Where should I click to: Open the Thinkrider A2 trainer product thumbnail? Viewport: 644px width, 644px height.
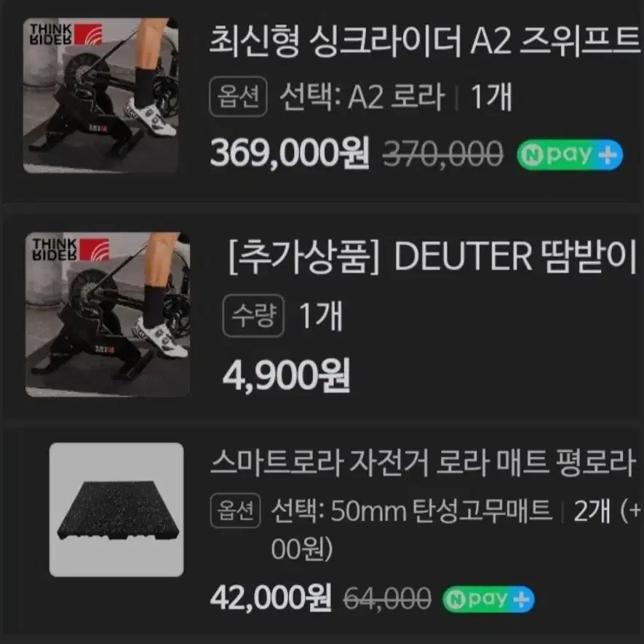(x=100, y=95)
